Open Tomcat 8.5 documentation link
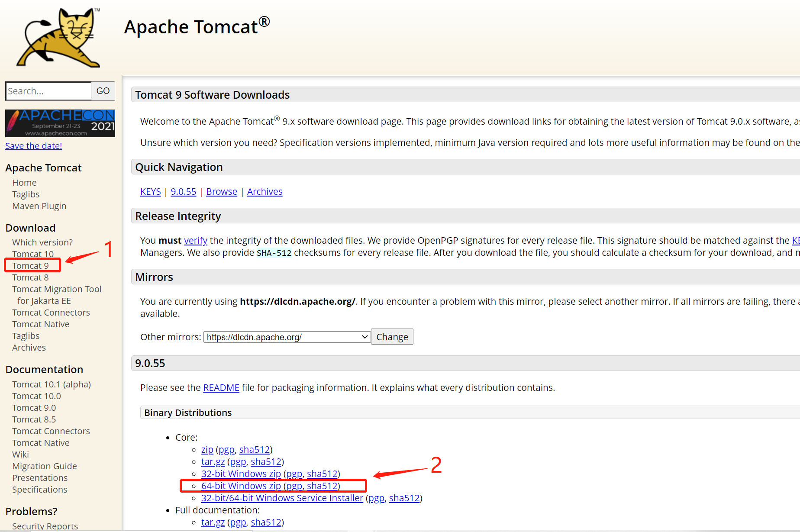Screen dimensions: 800x532 click(34, 419)
